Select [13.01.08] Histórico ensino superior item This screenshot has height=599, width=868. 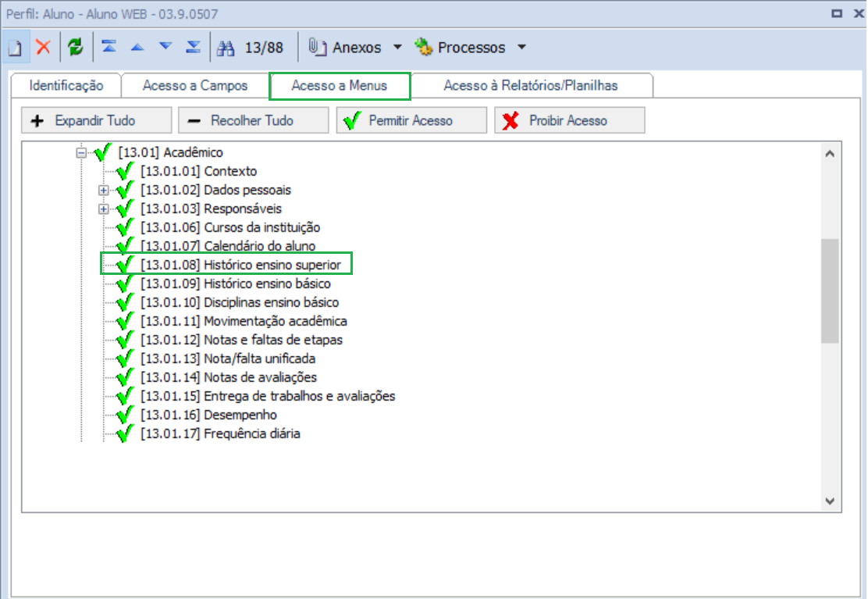(x=240, y=266)
